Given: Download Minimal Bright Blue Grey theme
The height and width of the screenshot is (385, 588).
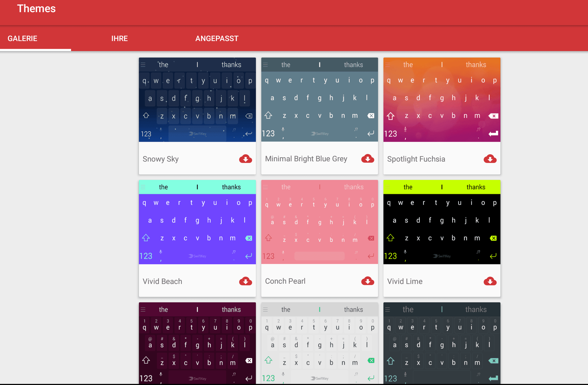Looking at the screenshot, I should 367,159.
